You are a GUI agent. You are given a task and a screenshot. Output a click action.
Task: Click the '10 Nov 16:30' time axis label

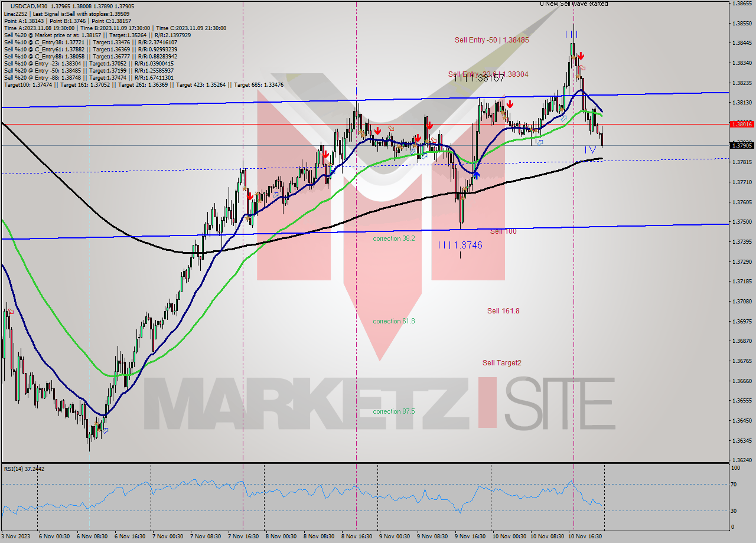click(x=585, y=537)
